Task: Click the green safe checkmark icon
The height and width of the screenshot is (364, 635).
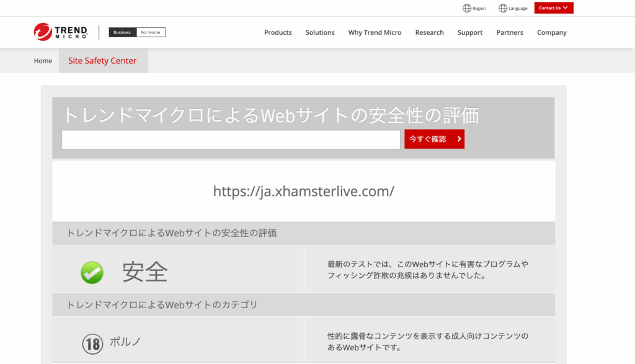Action: click(92, 272)
